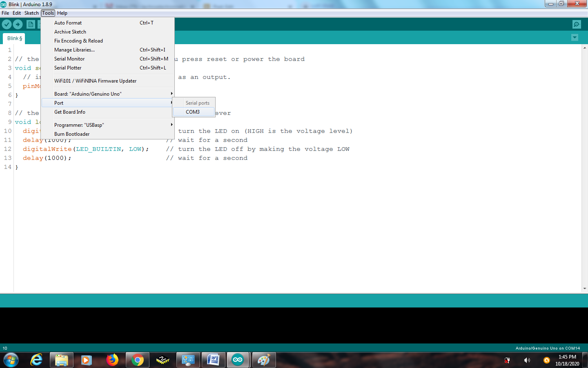Click the New sketch toolbar icon
The height and width of the screenshot is (368, 588).
coord(31,25)
